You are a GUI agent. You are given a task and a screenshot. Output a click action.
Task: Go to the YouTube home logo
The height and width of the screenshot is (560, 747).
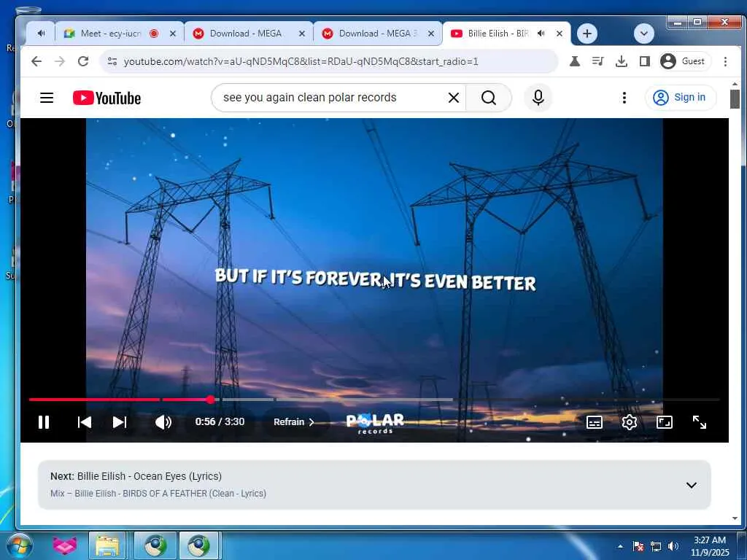pos(107,98)
